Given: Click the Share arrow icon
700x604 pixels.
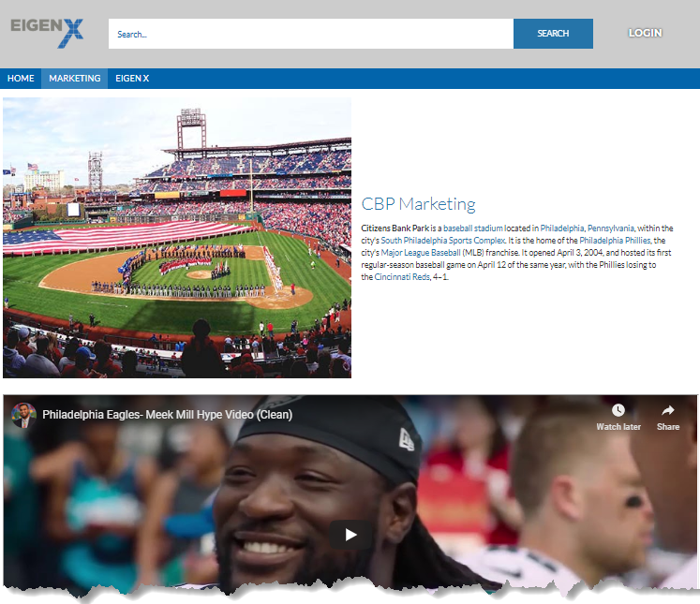Looking at the screenshot, I should pos(668,410).
